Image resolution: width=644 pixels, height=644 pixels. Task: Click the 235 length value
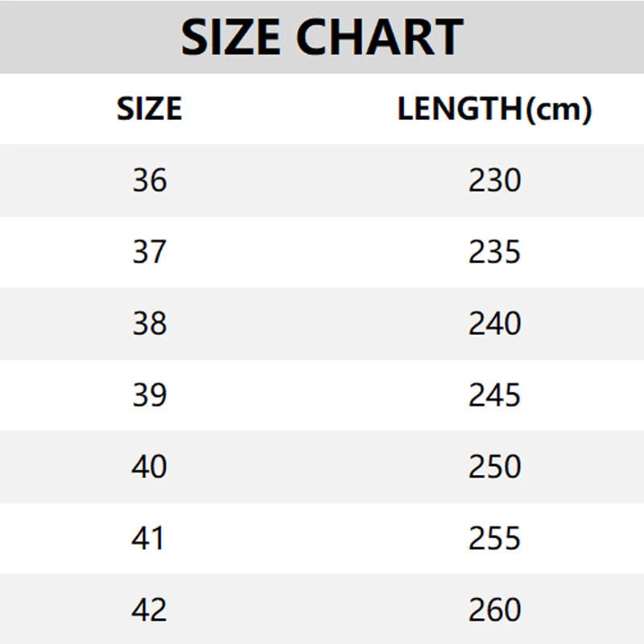point(494,252)
